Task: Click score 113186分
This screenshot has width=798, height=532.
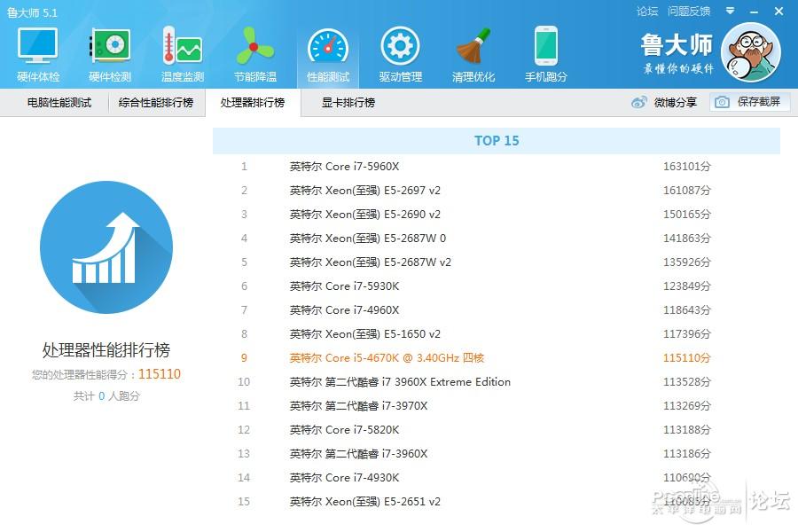Action: [x=686, y=454]
